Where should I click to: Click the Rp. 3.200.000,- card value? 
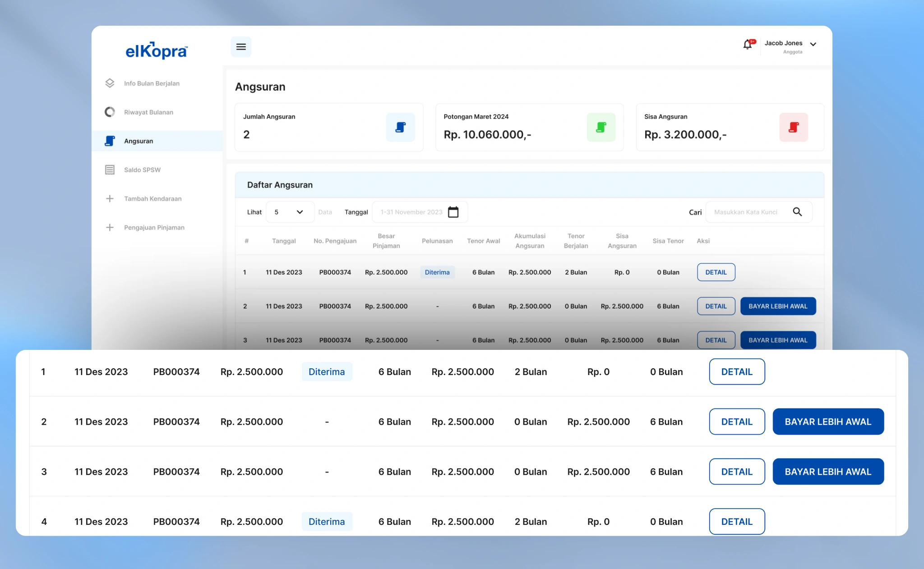[685, 135]
